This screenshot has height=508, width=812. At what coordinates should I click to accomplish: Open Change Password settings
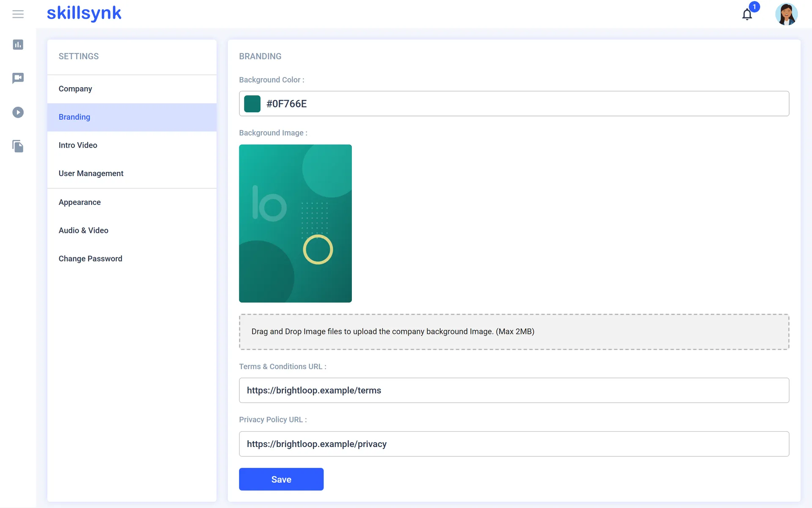coord(132,259)
